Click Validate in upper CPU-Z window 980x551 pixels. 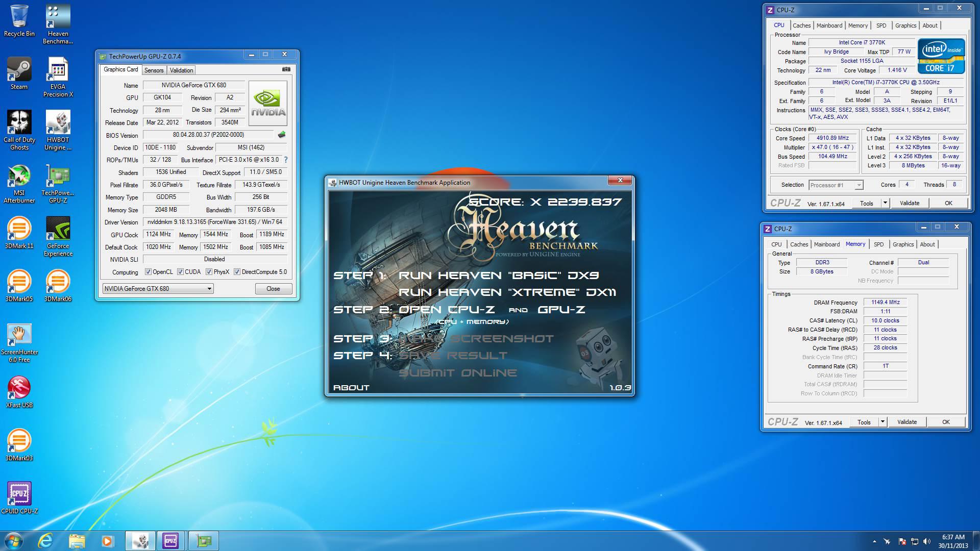(909, 203)
